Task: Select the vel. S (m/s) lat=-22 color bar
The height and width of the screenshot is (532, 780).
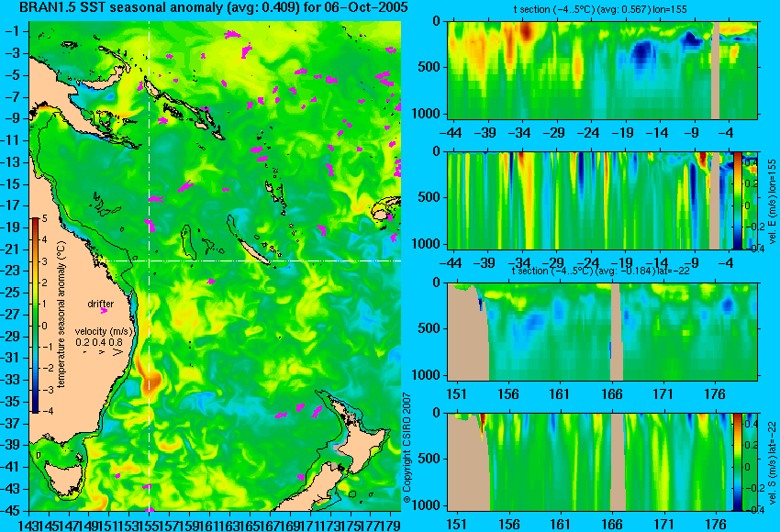Action: 738,462
